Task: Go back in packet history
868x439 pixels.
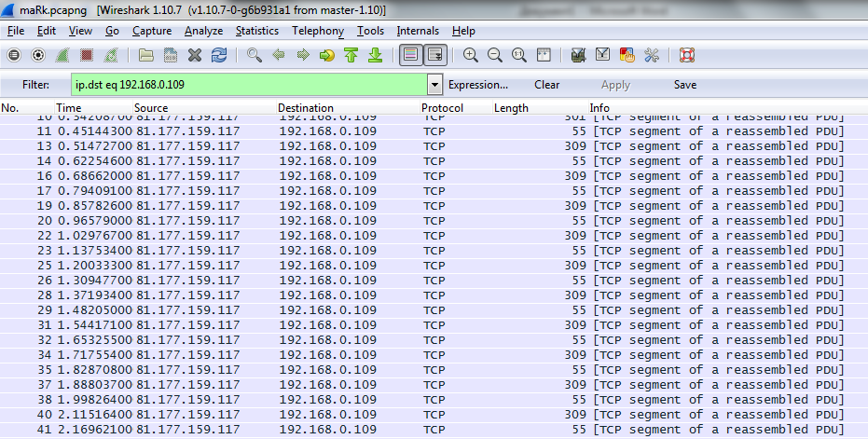Action: 279,55
